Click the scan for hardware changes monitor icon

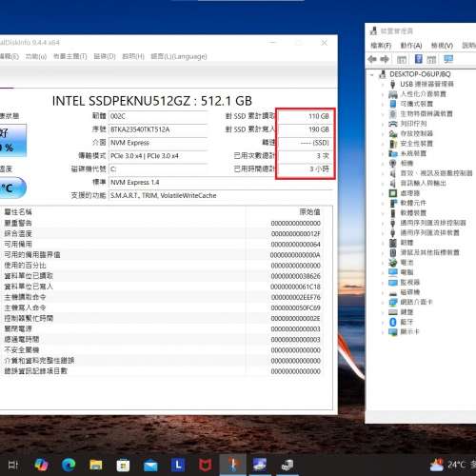(x=448, y=59)
